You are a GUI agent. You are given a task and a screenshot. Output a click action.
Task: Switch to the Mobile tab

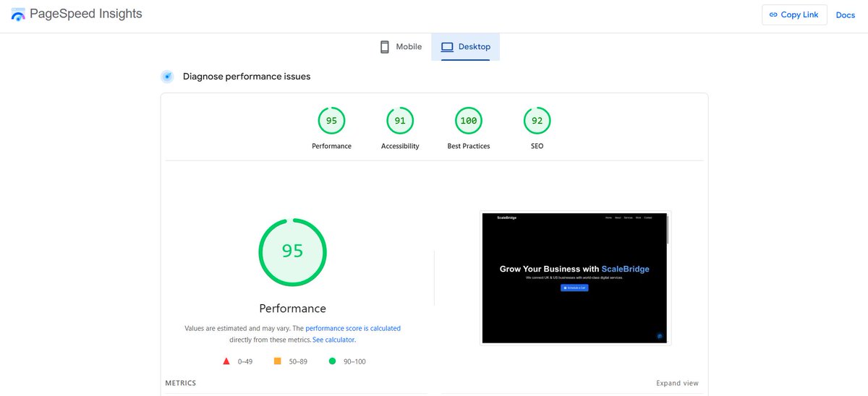click(x=401, y=47)
